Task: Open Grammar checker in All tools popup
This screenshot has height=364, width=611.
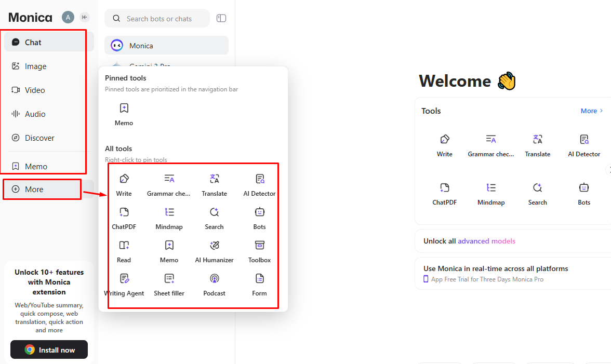Action: pyautogui.click(x=169, y=185)
